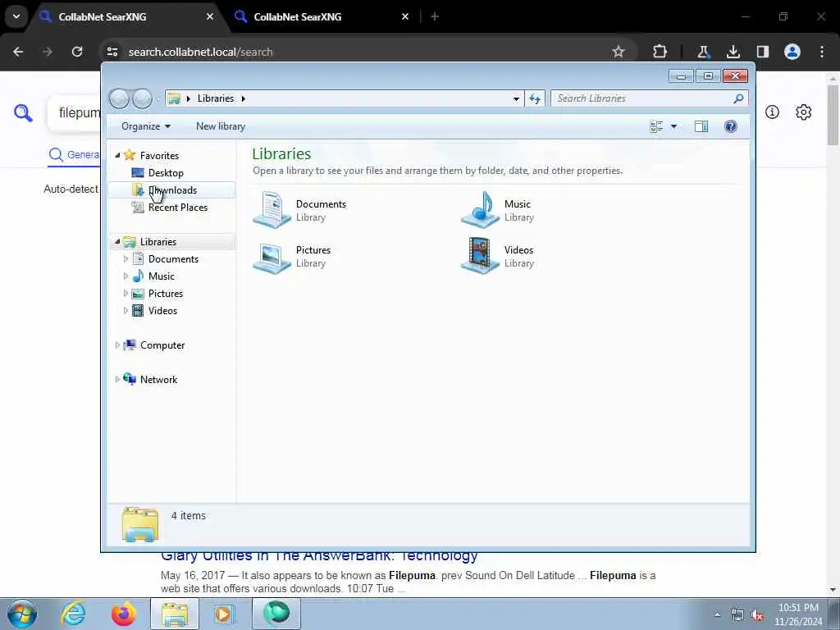The height and width of the screenshot is (630, 840).
Task: Select General search category tab
Action: [74, 155]
